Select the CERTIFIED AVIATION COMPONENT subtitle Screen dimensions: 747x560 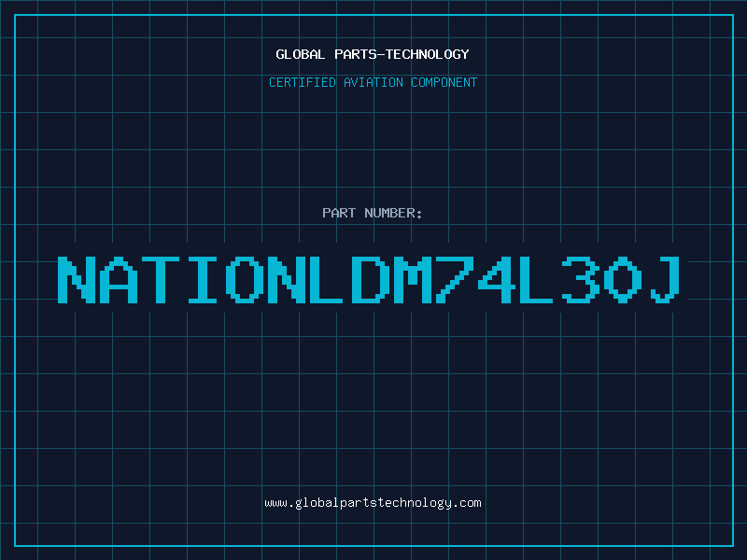click(x=373, y=82)
